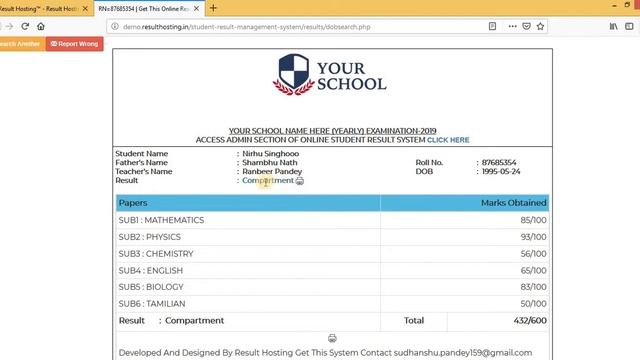Open the CLICK HERE admin section link
The width and height of the screenshot is (640, 360).
448,140
